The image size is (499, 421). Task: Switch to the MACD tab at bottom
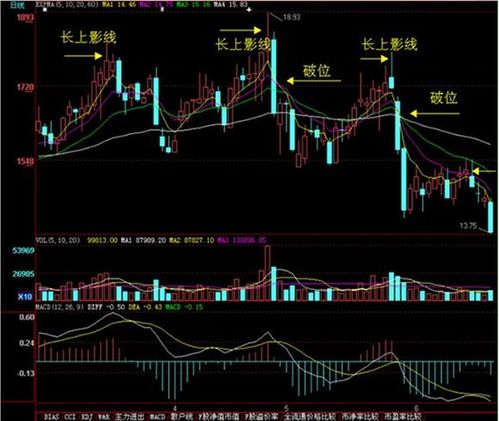157,417
